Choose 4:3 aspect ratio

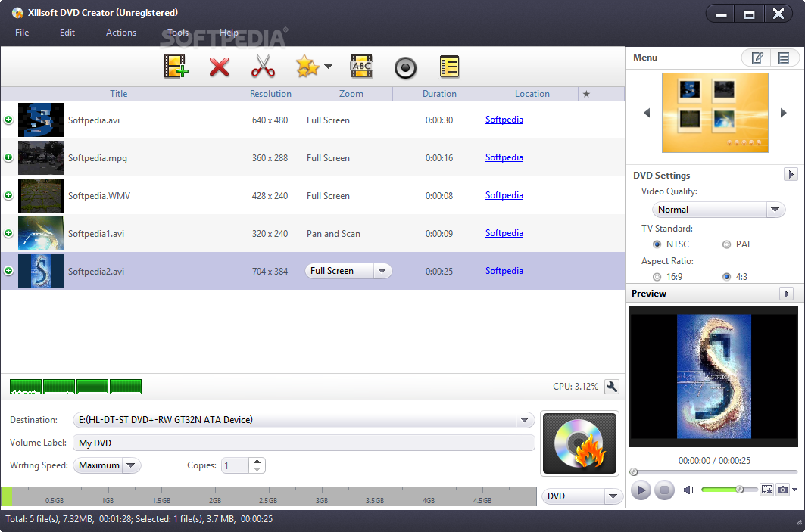pyautogui.click(x=726, y=277)
